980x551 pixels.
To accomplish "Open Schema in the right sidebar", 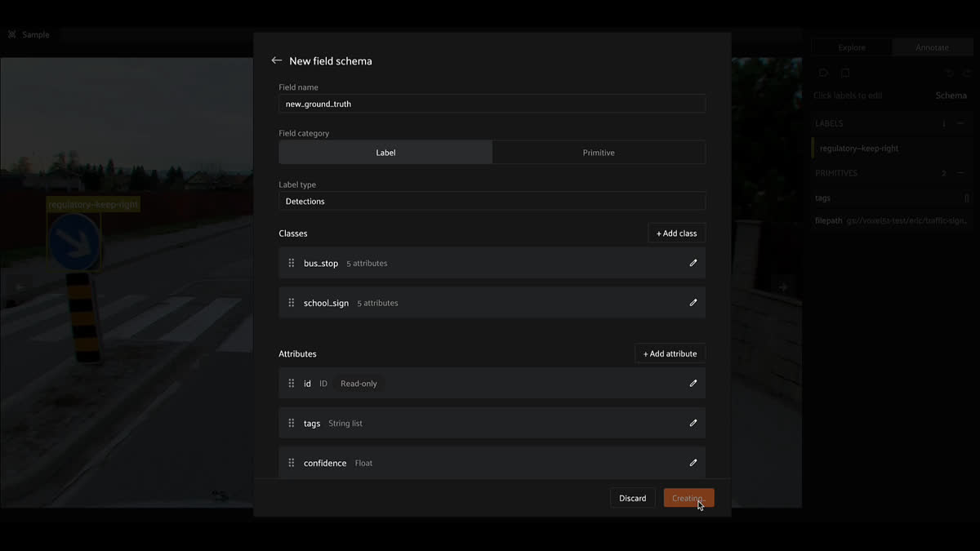I will (x=951, y=96).
